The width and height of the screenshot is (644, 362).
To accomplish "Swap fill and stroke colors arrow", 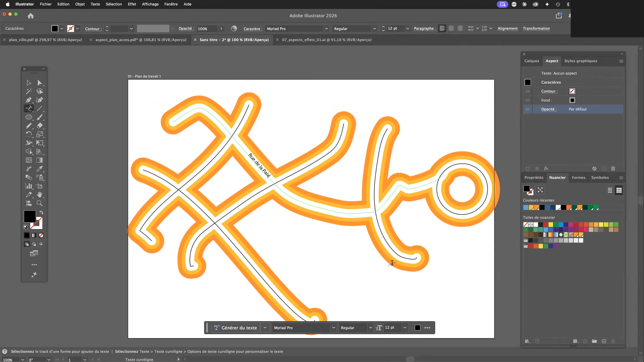I will coord(41,213).
